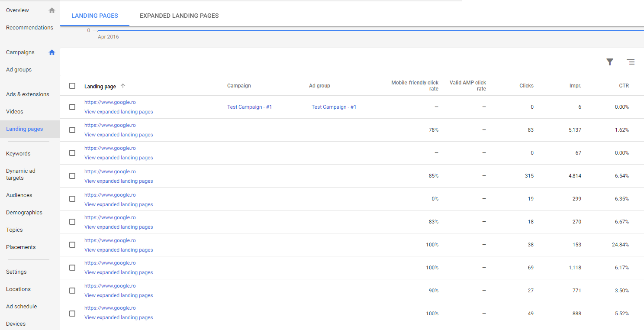Select Landing pages in the sidebar
The width and height of the screenshot is (644, 330).
click(x=25, y=129)
